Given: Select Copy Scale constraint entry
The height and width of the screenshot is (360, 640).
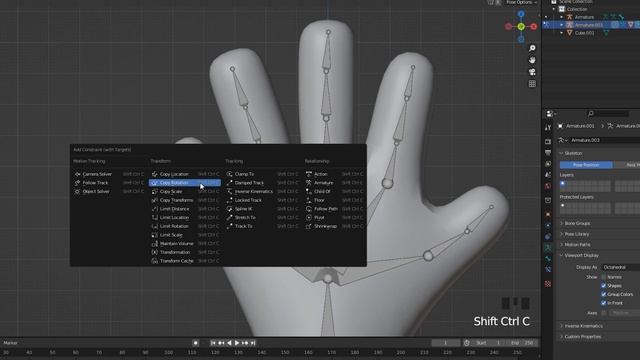Looking at the screenshot, I should click(x=184, y=191).
